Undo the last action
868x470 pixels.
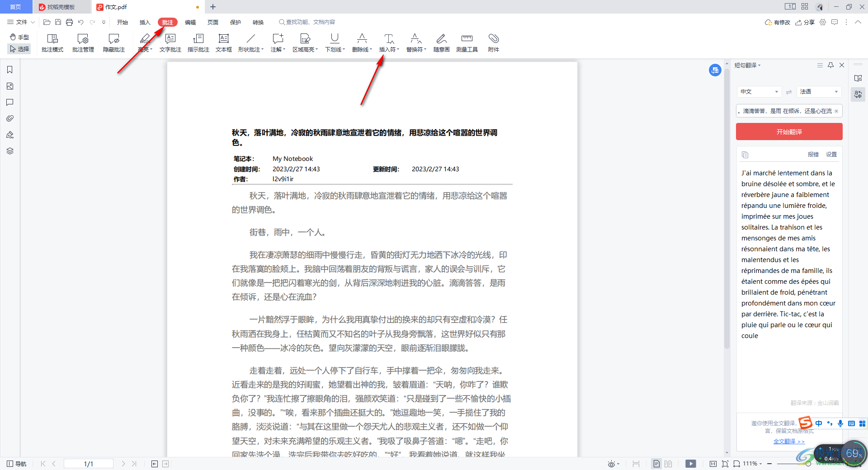point(80,22)
